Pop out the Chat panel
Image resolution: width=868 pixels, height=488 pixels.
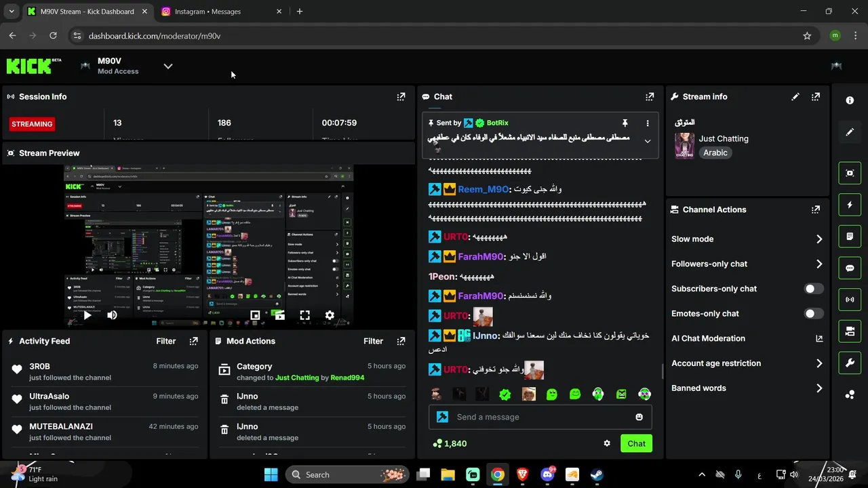tap(650, 97)
